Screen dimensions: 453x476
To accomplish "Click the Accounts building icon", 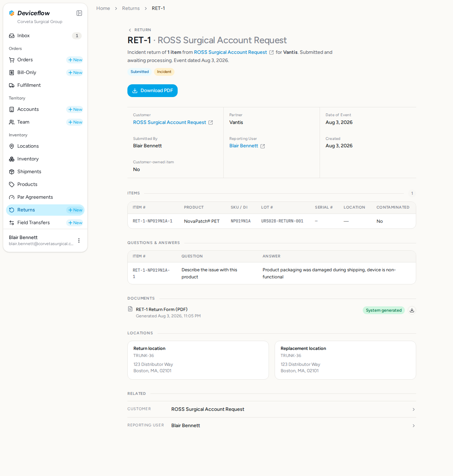I will pos(12,109).
